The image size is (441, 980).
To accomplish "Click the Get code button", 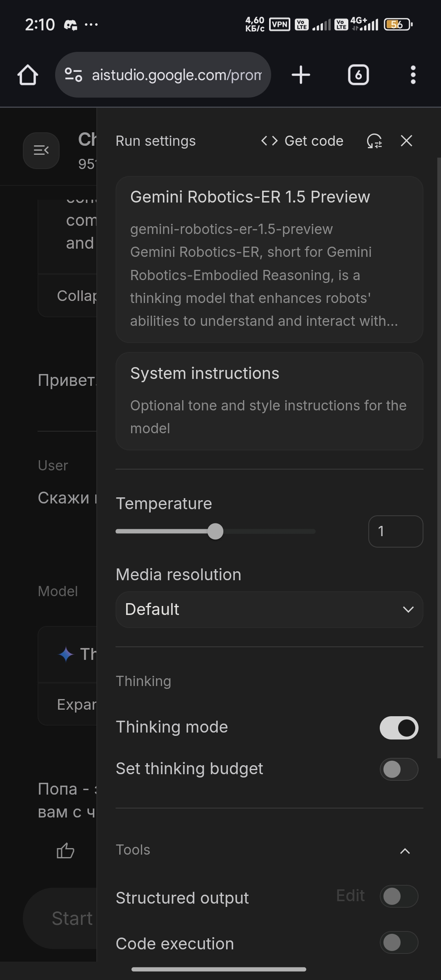I will point(302,141).
